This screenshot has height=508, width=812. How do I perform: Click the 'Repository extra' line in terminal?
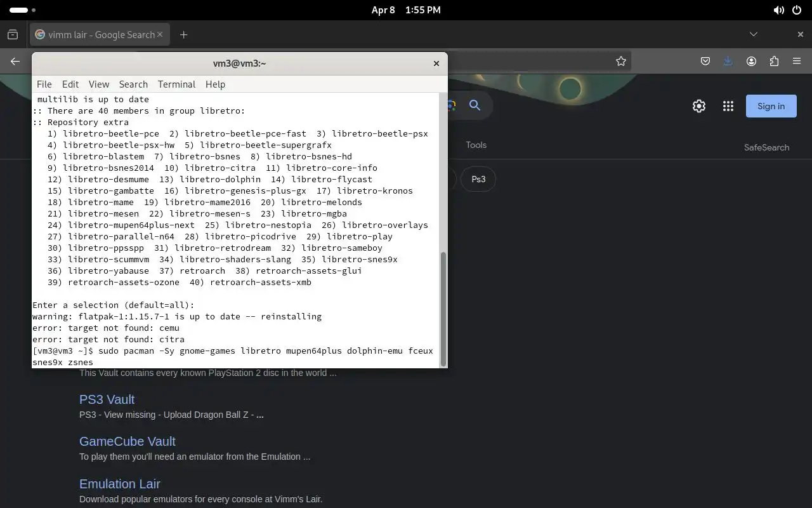coord(81,122)
